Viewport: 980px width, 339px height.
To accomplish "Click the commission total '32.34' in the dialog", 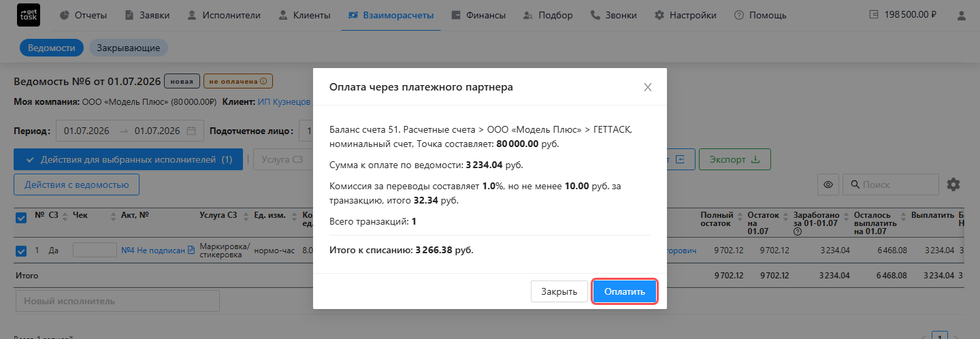I will 425,200.
